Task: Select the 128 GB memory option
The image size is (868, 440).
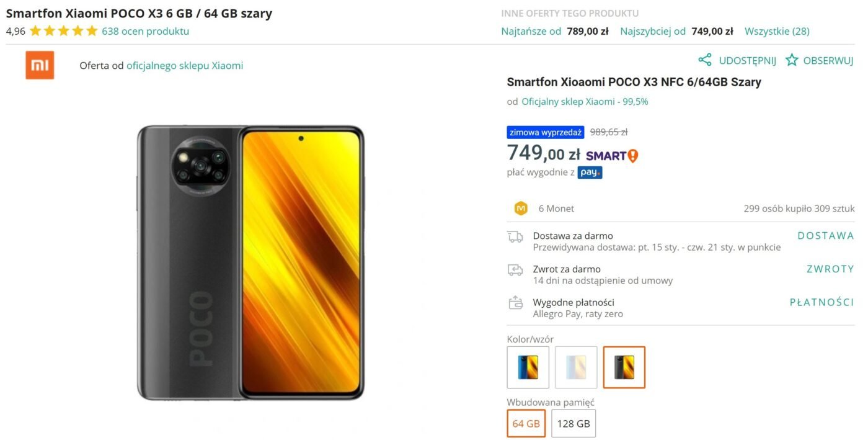Action: pyautogui.click(x=573, y=423)
